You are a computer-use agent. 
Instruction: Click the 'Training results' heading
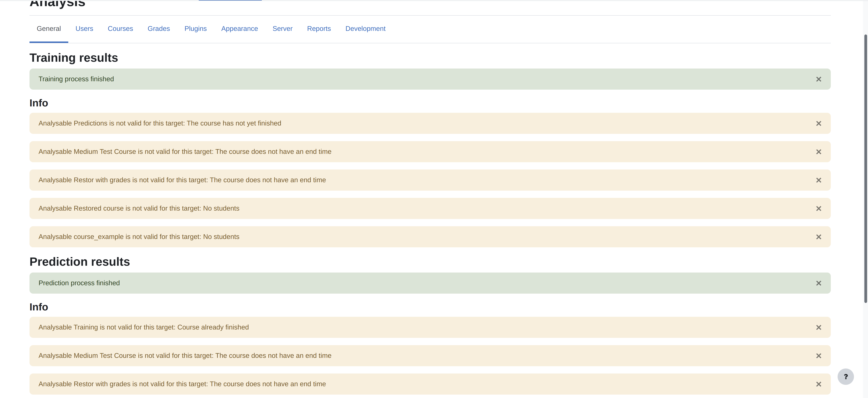[74, 58]
